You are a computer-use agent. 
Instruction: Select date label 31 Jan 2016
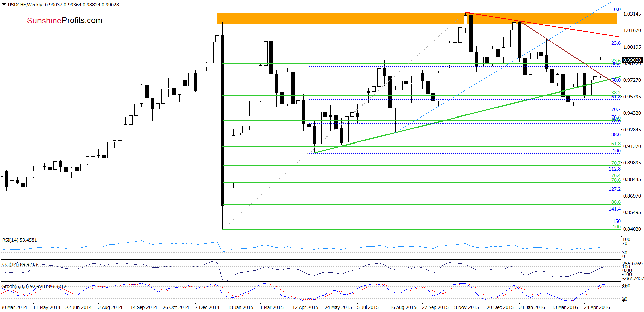pyautogui.click(x=532, y=307)
